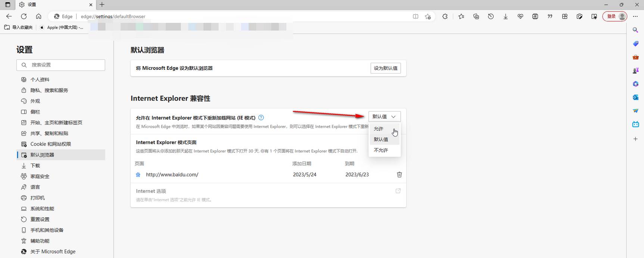Click 导入收藏夹 bookmarks bar item
Viewport: 644px width, 258px height.
point(19,27)
